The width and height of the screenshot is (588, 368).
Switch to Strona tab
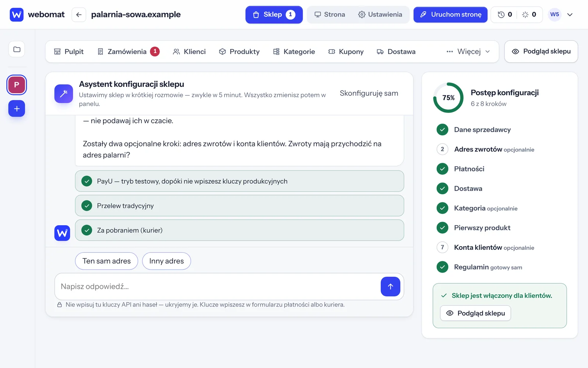[x=330, y=15]
